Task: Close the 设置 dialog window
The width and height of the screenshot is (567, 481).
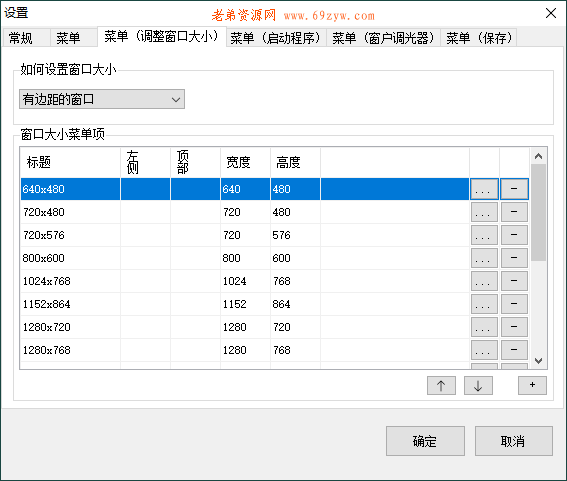Action: tap(551, 13)
